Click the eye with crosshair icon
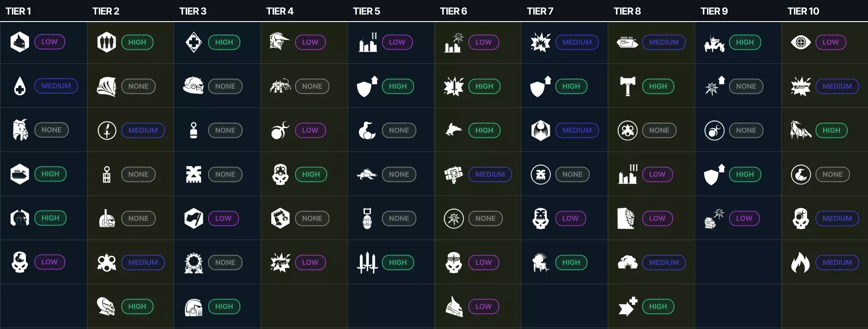This screenshot has width=868, height=329. point(801,42)
